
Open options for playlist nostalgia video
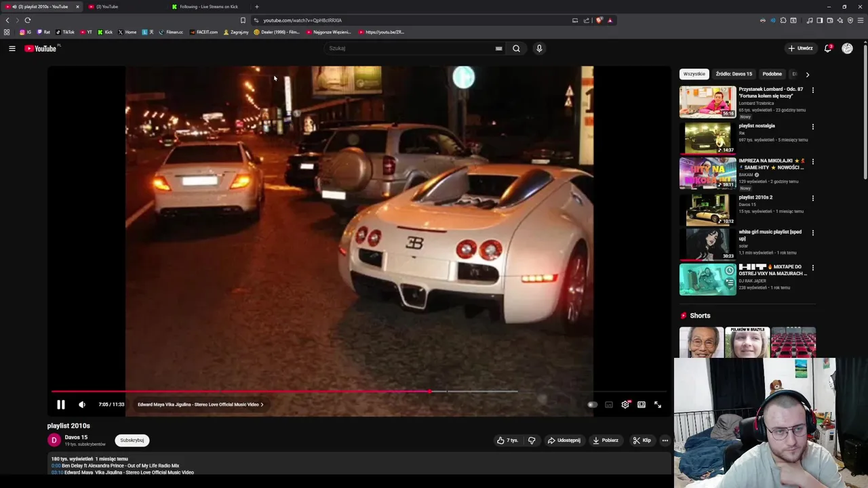(x=812, y=127)
